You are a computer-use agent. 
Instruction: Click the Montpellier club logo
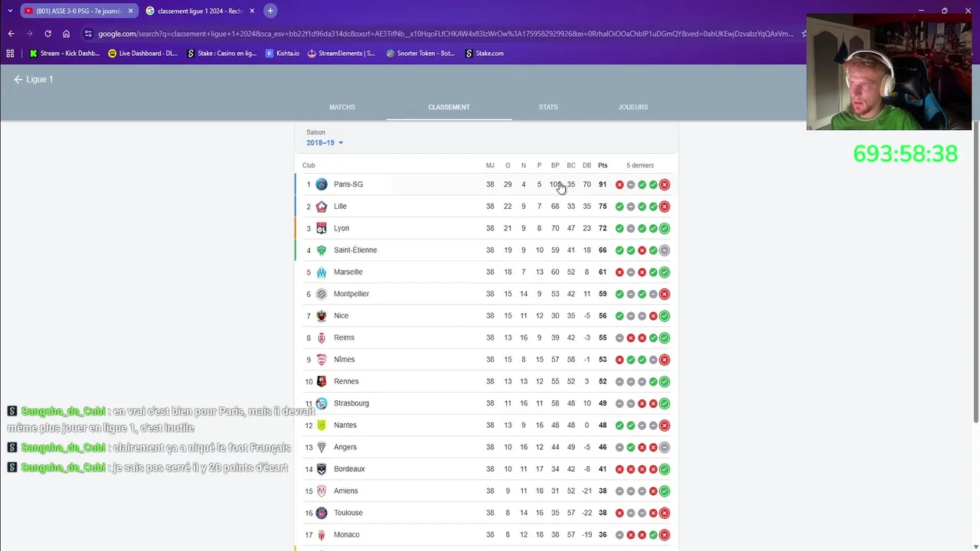(322, 294)
